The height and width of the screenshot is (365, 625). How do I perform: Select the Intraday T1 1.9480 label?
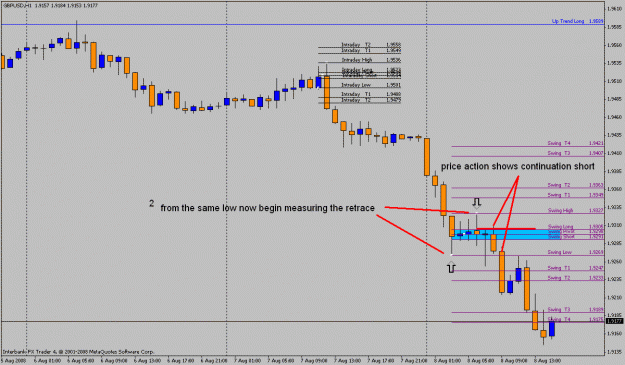pyautogui.click(x=371, y=94)
